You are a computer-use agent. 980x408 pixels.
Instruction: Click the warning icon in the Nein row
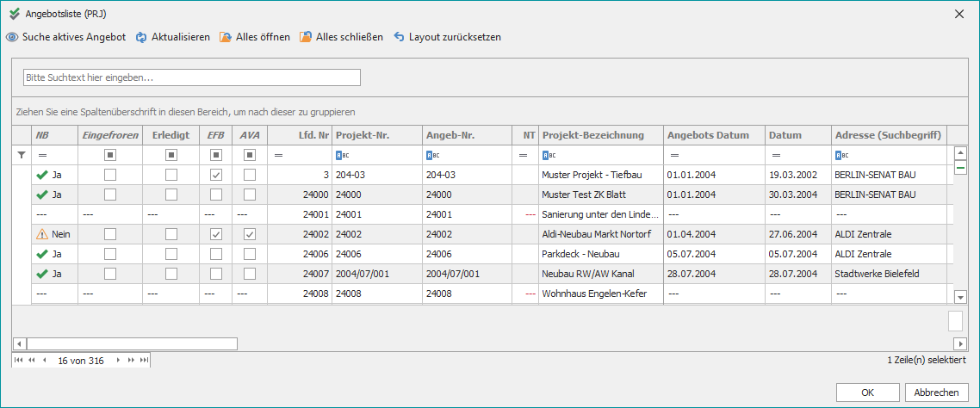pos(41,234)
